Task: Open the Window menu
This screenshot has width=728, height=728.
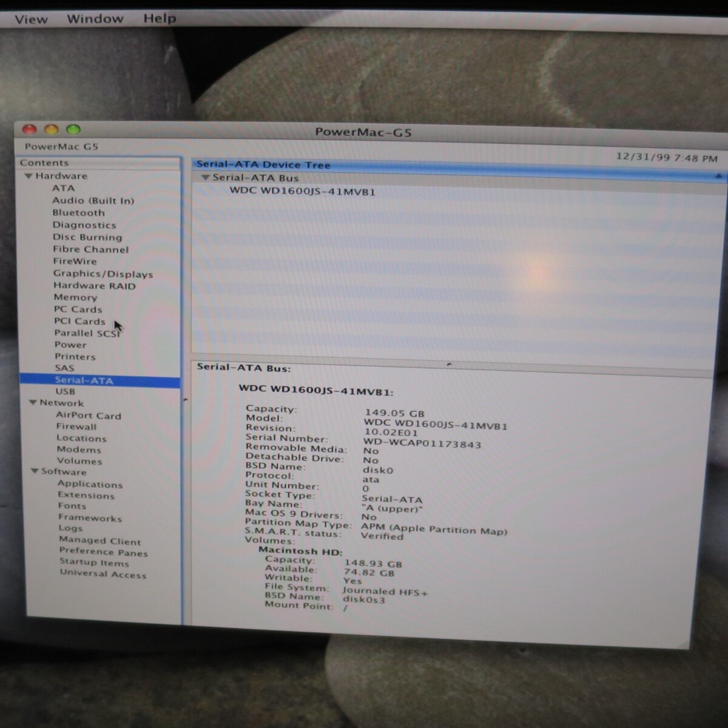Action: tap(95, 19)
